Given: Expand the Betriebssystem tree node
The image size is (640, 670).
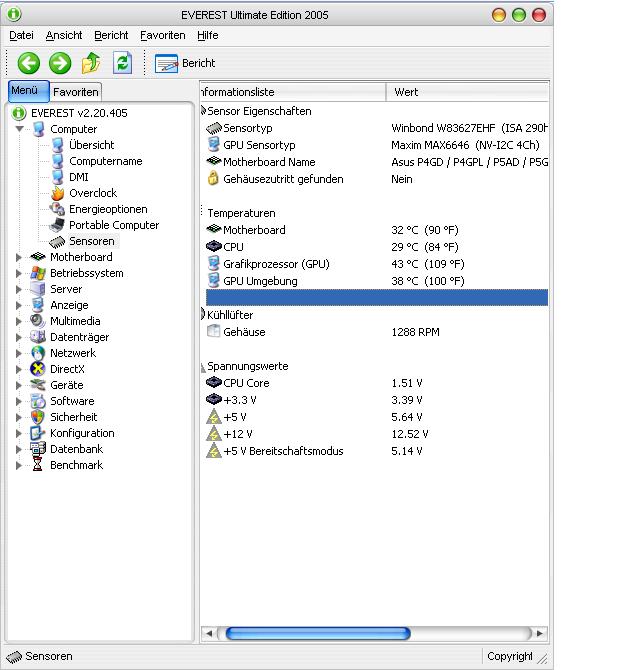Looking at the screenshot, I should pyautogui.click(x=18, y=273).
